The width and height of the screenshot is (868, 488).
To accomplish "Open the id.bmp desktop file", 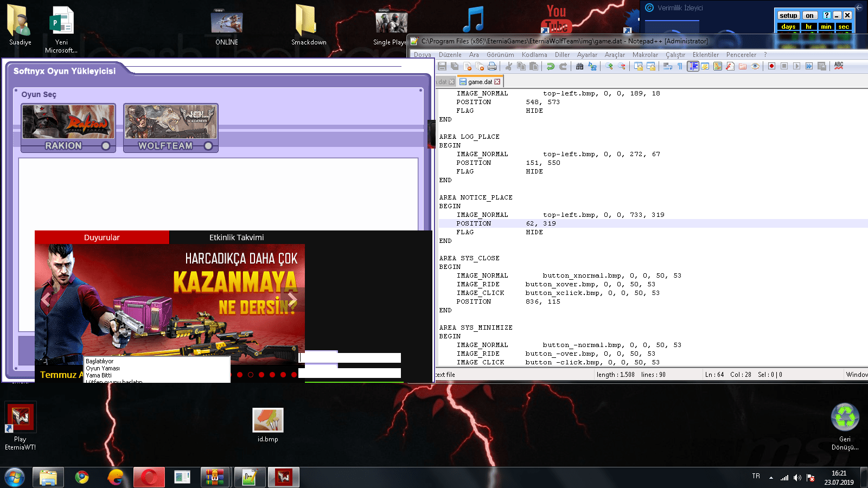I will (x=268, y=425).
